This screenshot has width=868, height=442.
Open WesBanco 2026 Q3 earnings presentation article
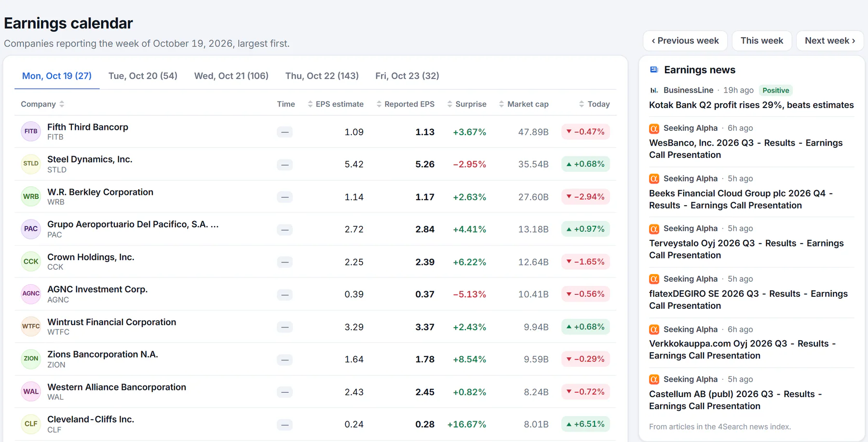coord(746,149)
